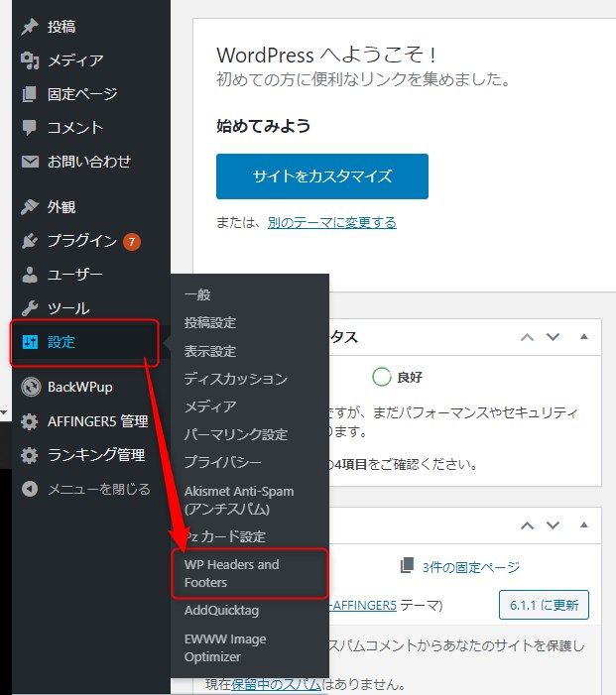Click the speech bubble icon beside コメント
Image resolution: width=616 pixels, height=695 pixels.
click(x=30, y=128)
